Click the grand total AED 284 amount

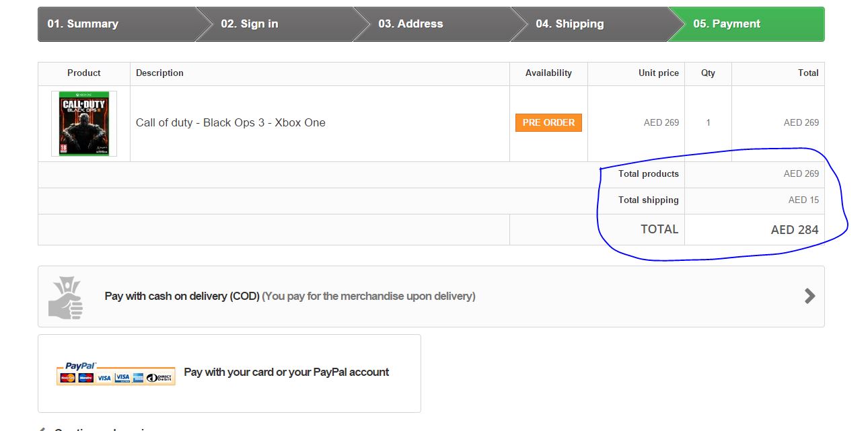tap(794, 230)
